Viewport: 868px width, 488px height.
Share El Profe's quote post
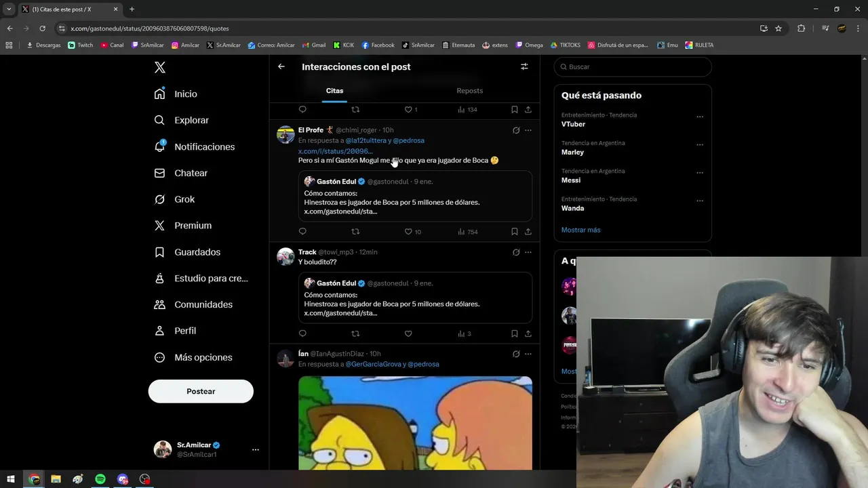click(x=528, y=232)
